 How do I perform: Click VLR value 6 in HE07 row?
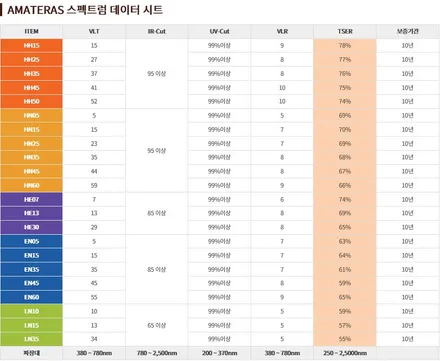282,200
